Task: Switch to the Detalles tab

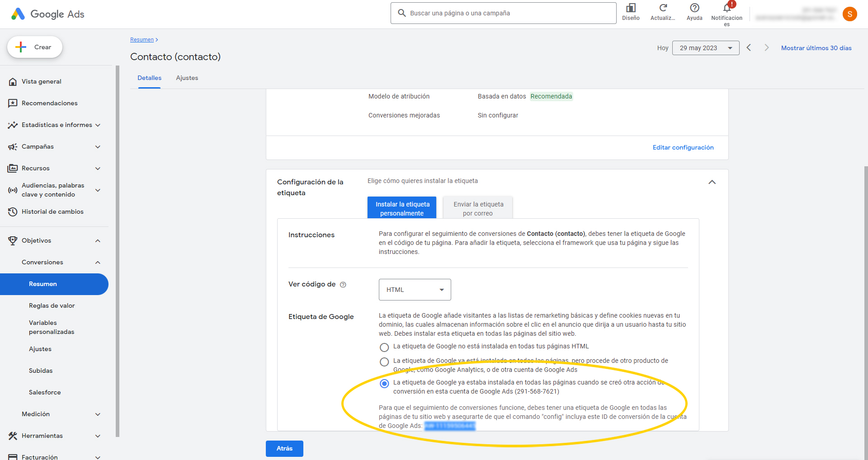Action: click(150, 78)
